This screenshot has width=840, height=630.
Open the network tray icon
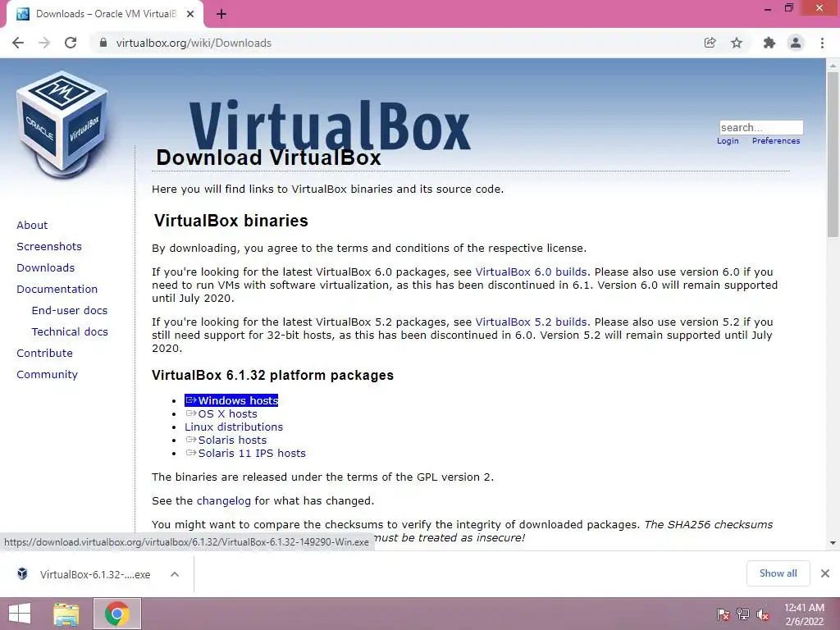point(743,614)
